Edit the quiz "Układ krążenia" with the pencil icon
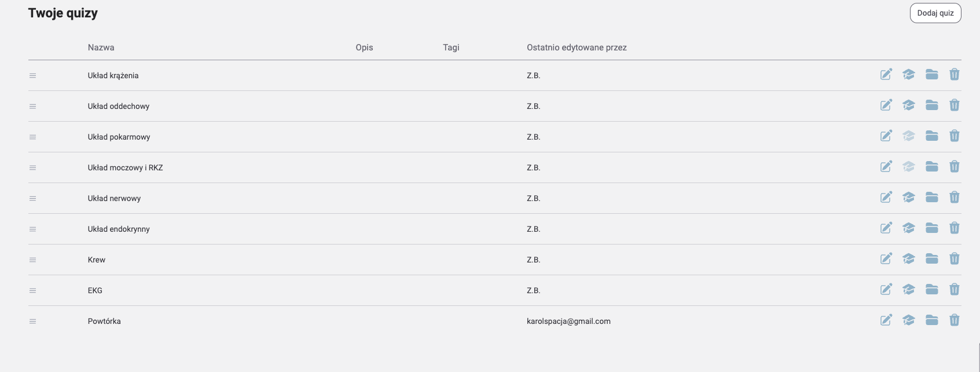 [x=885, y=74]
